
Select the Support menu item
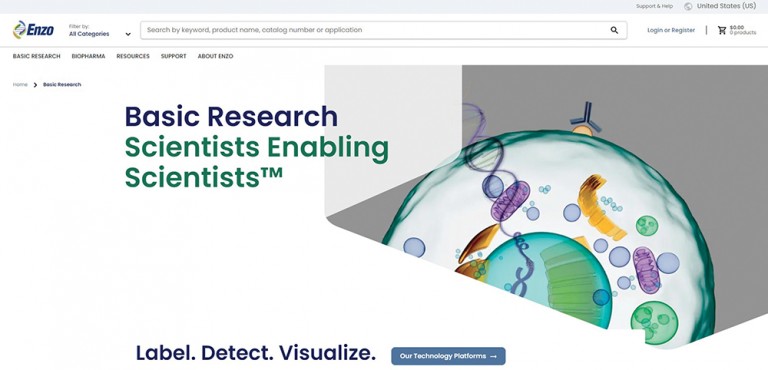coord(173,56)
